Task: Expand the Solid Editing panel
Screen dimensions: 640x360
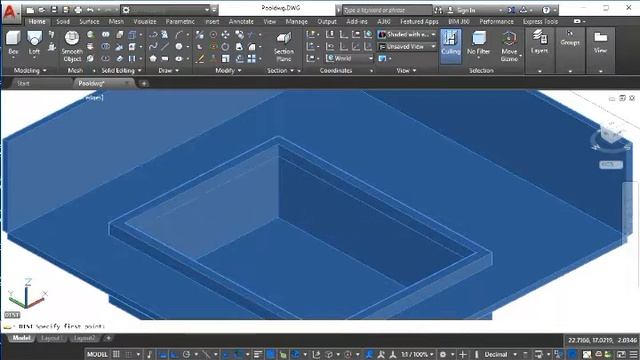Action: 121,71
